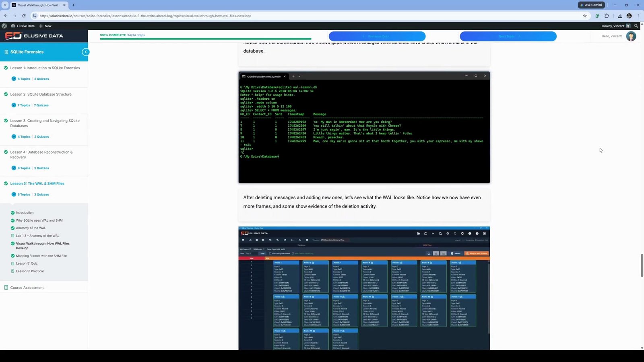Viewport: 644px width, 362px height.
Task: Expand Lesson 1 topics chevron
Action: pos(14,79)
